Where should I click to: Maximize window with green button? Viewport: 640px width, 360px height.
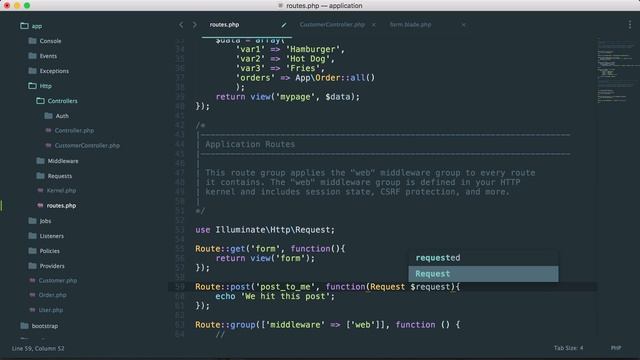27,6
